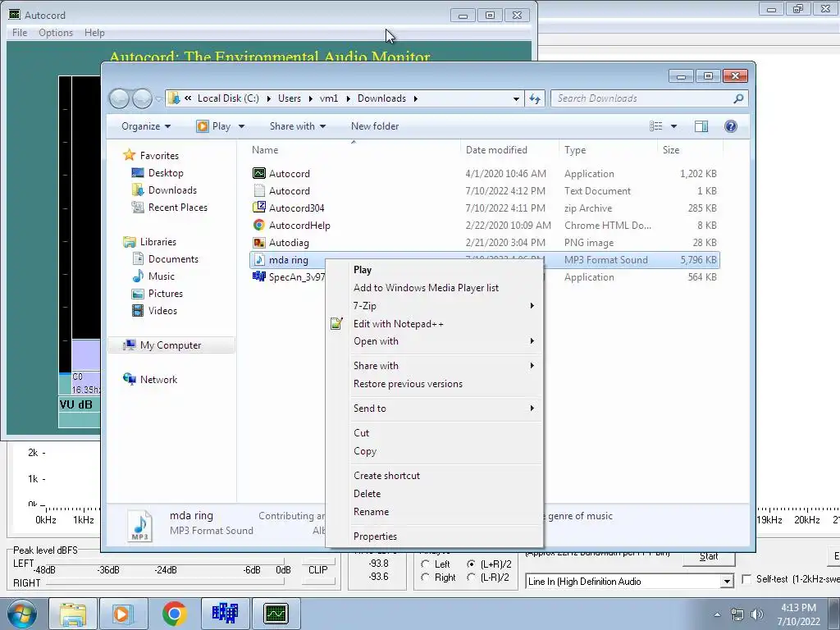The image size is (840, 630).
Task: Switch to Autocord taskbar icon
Action: click(276, 614)
